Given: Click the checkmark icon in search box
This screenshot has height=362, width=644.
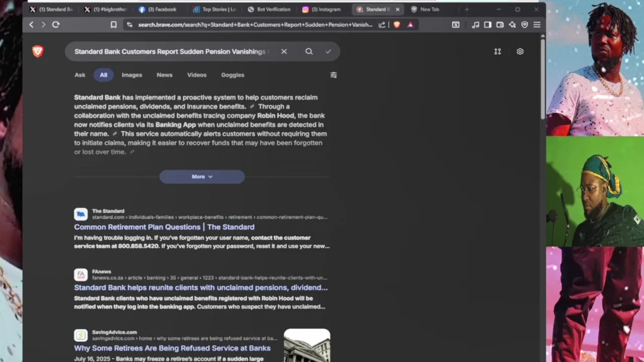Looking at the screenshot, I should pos(328,51).
